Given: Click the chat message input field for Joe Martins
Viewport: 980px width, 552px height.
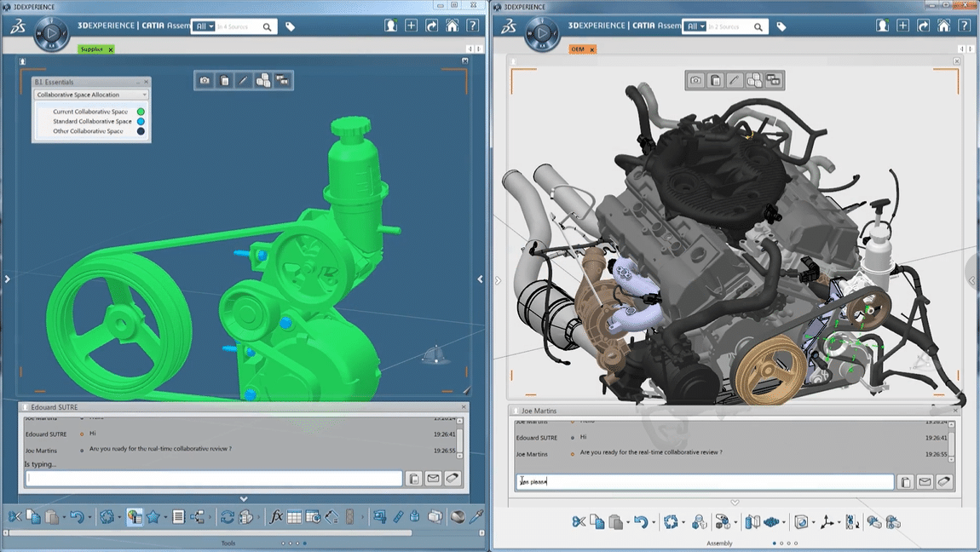Looking at the screenshot, I should (x=706, y=481).
